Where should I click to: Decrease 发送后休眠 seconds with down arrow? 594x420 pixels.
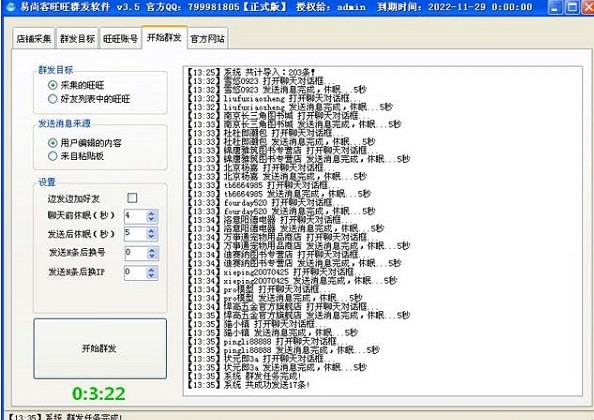(152, 237)
